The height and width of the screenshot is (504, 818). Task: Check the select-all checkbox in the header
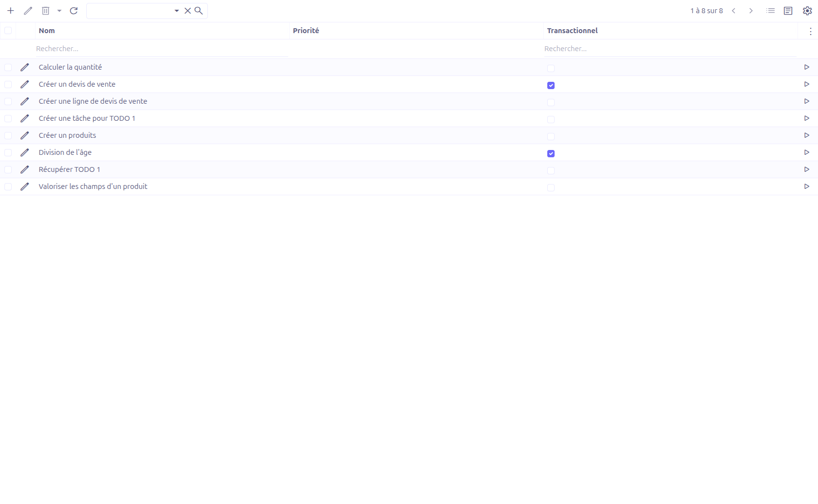coord(8,30)
